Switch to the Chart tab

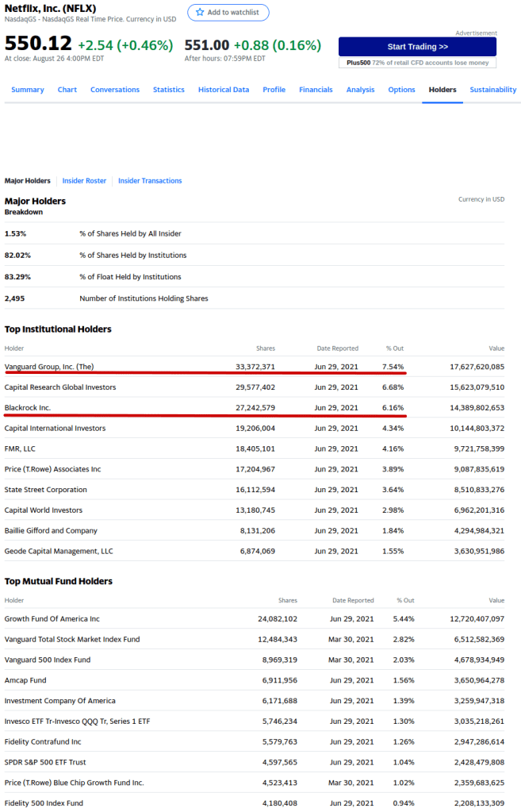(x=67, y=90)
